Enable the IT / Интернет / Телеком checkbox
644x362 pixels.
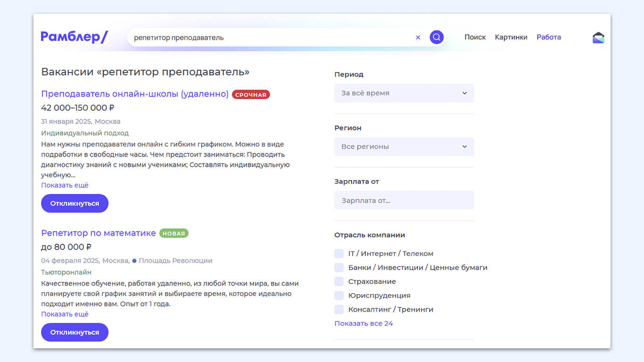[x=339, y=254]
